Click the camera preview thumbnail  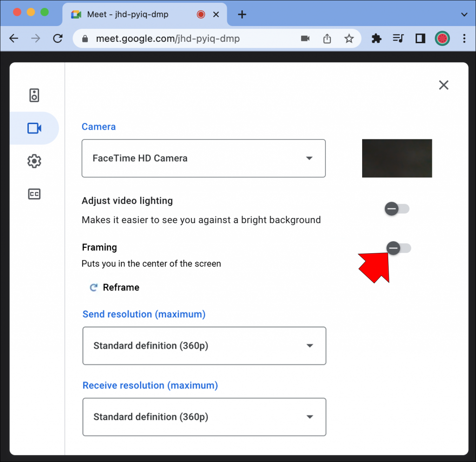397,158
